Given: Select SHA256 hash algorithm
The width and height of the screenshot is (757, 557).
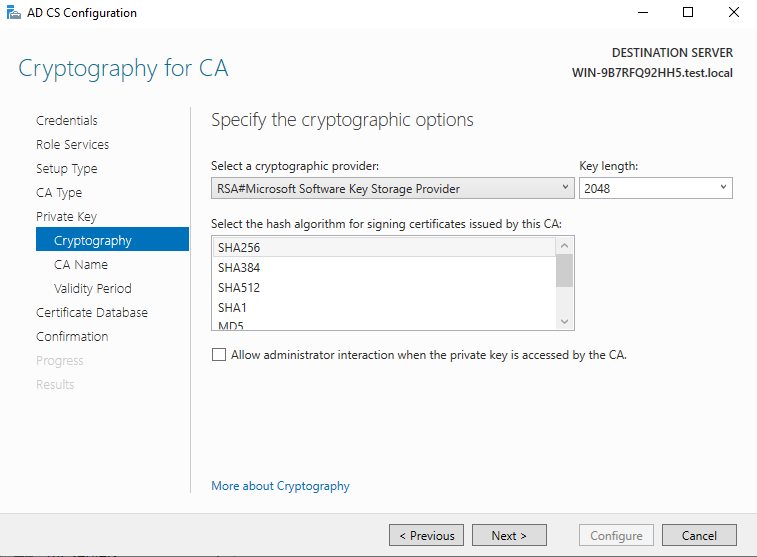Looking at the screenshot, I should (384, 248).
